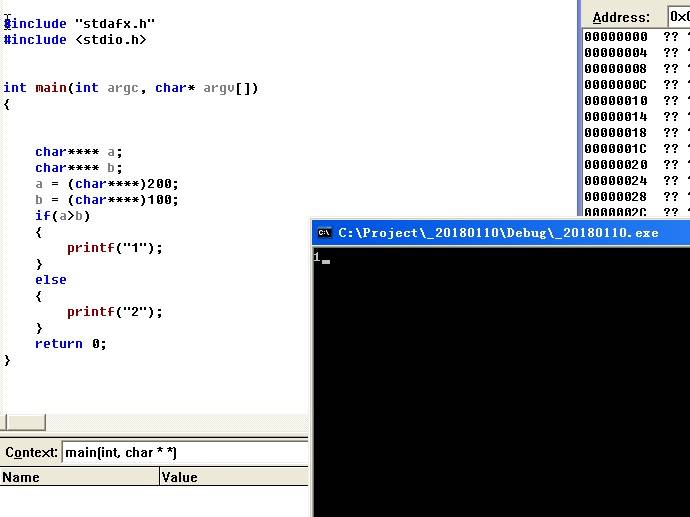
Task: Click the printf("2") statement
Action: point(114,312)
